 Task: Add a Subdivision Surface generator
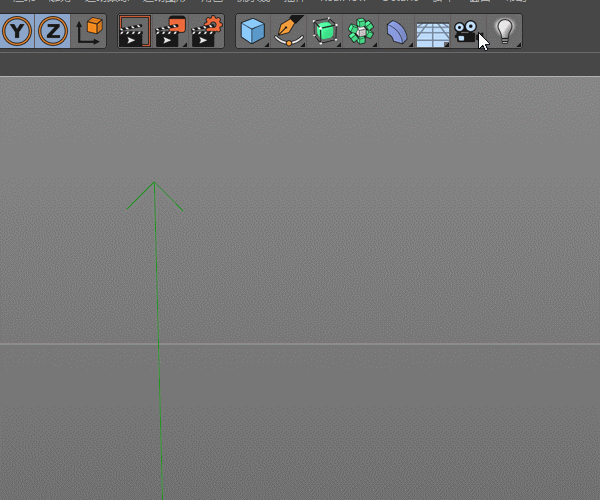(x=325, y=31)
